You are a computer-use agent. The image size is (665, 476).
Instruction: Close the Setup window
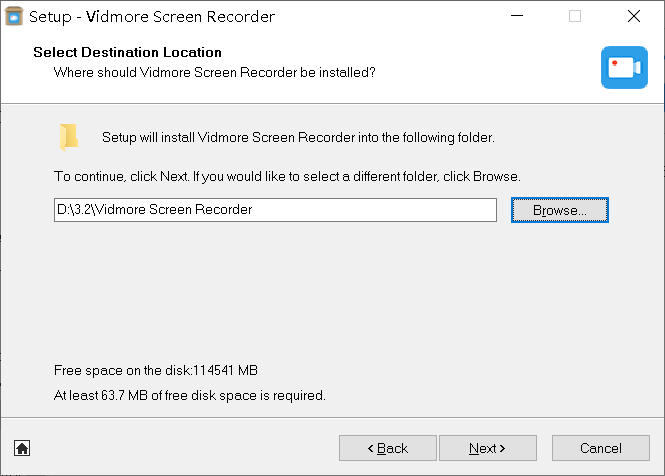click(634, 16)
